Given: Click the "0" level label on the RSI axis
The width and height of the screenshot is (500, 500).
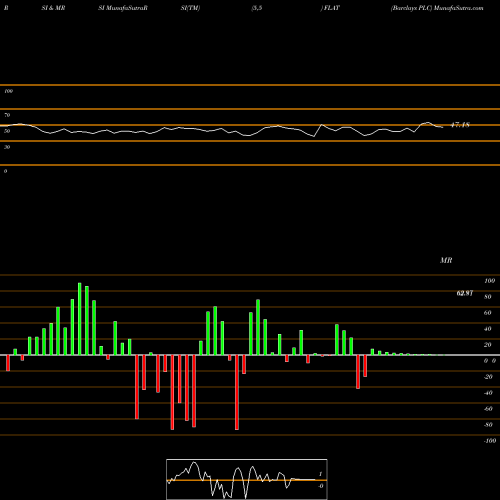Looking at the screenshot, I should coord(5,171).
